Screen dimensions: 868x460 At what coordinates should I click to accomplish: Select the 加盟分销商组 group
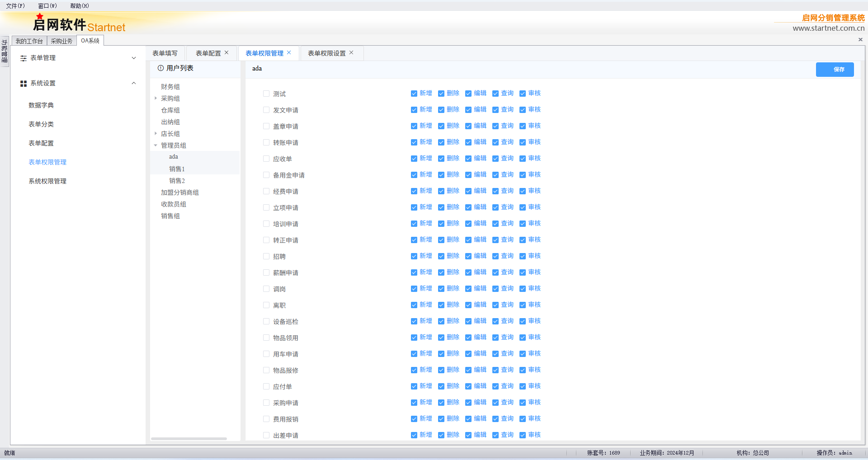coord(180,192)
